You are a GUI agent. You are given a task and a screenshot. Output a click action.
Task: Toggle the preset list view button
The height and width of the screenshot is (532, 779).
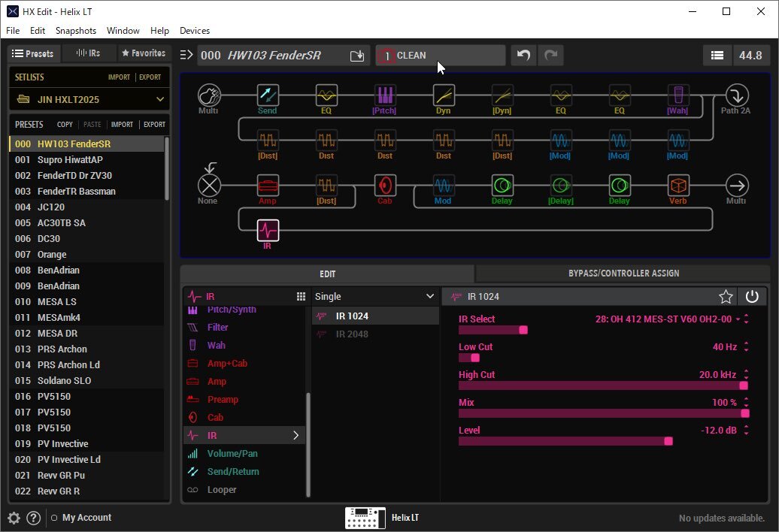717,56
